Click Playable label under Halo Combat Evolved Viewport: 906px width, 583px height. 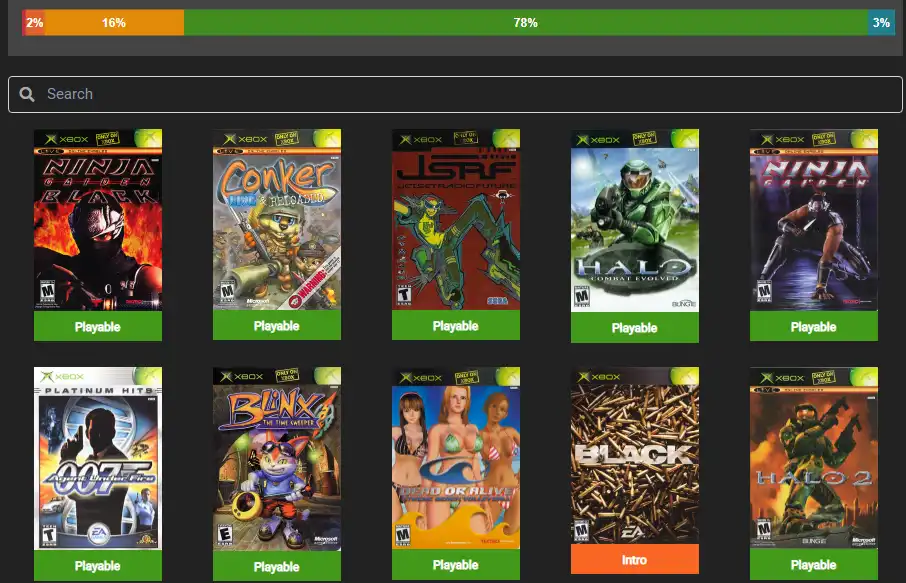coord(634,328)
